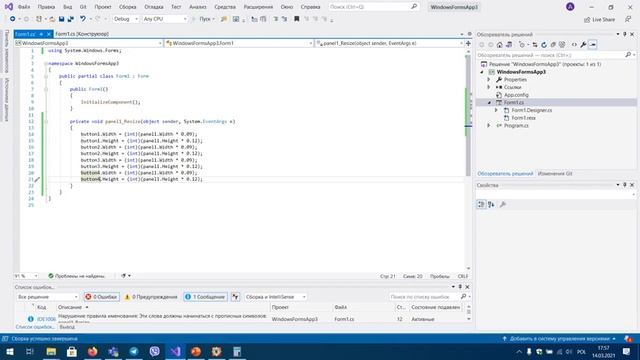Toggle the 1 Сообщение messages filter
This screenshot has height=360, width=640.
tap(205, 297)
